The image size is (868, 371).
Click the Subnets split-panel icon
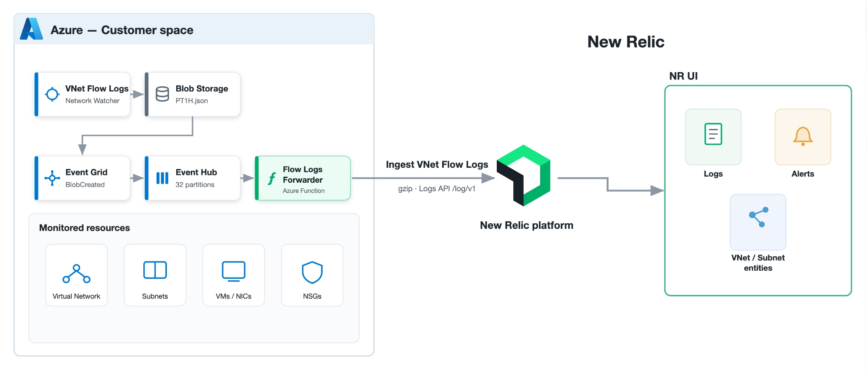(x=155, y=270)
